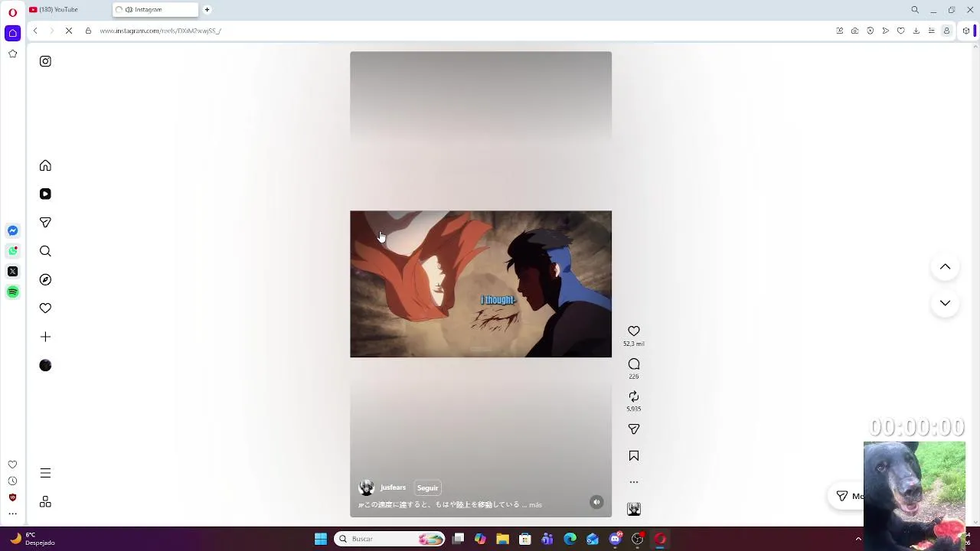Add page to bookmarks heart toolbar icon
The height and width of the screenshot is (551, 980).
[x=900, y=31]
